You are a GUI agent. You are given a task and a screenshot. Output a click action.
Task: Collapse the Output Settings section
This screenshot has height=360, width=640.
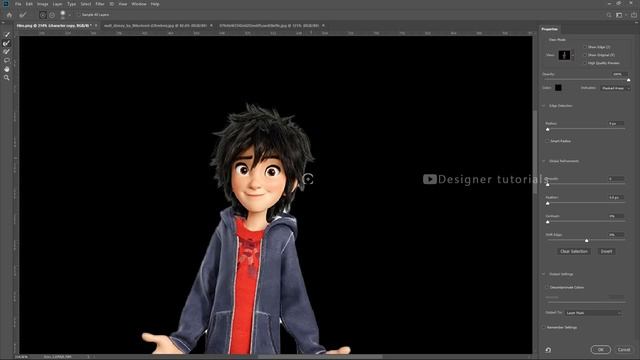click(544, 274)
